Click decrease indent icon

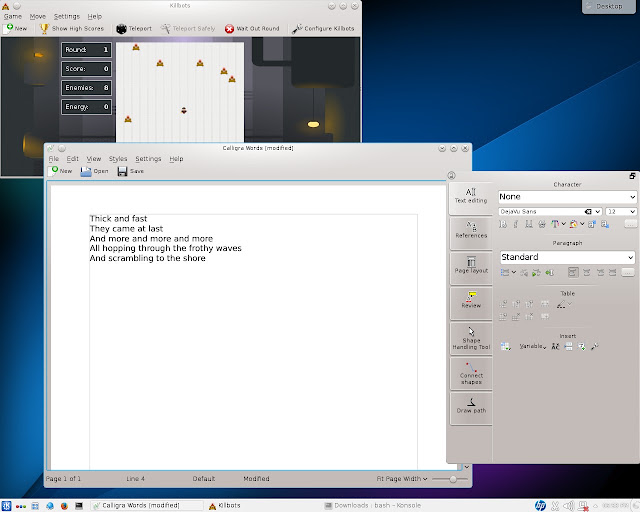[x=524, y=272]
